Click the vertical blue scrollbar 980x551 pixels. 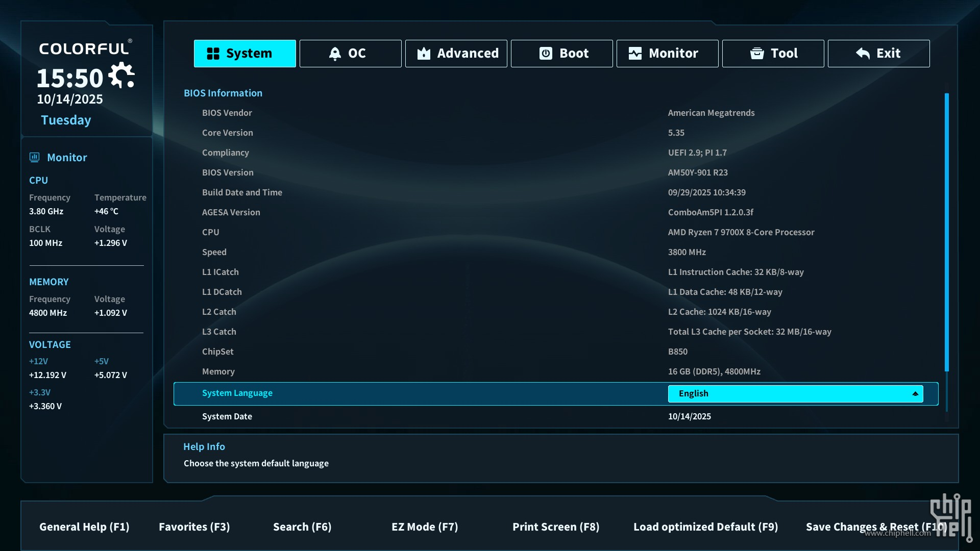click(x=946, y=232)
